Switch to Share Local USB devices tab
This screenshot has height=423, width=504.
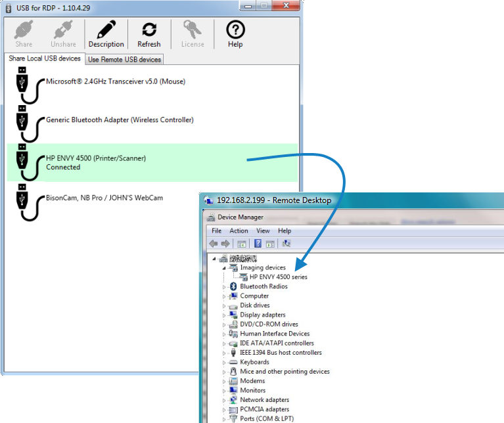[45, 58]
